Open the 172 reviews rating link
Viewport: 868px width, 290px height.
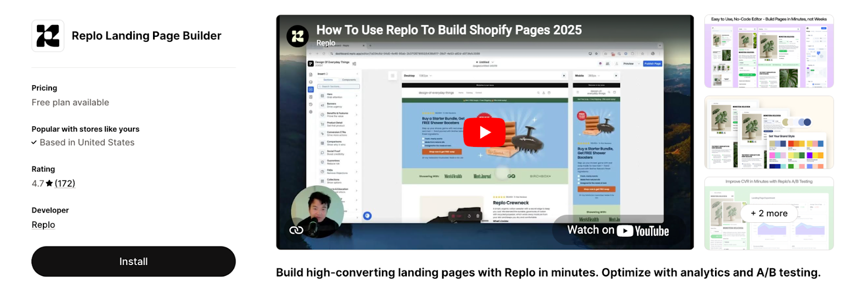(65, 183)
